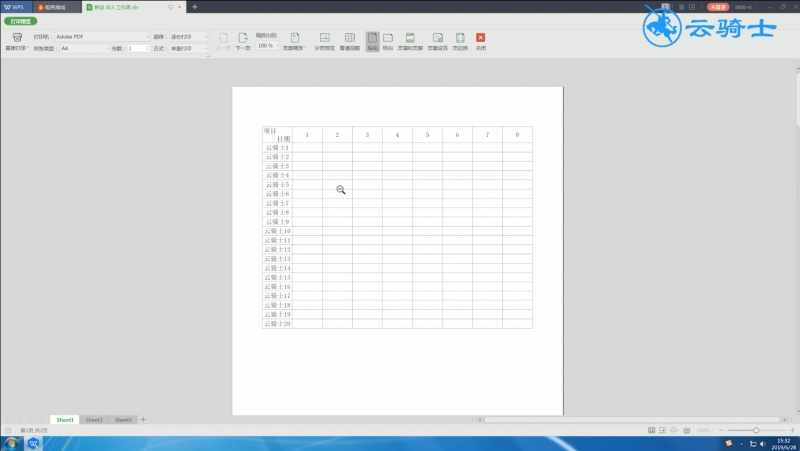Click the copies count input field
Viewport: 800px width, 451px height.
click(136, 48)
